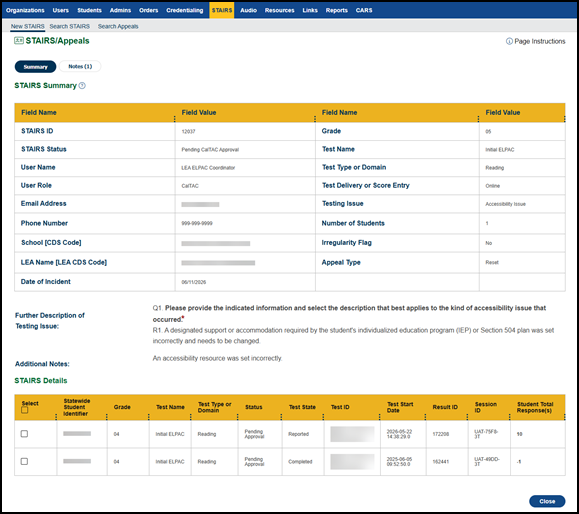
Task: Open the Credentialing menu
Action: pyautogui.click(x=185, y=10)
